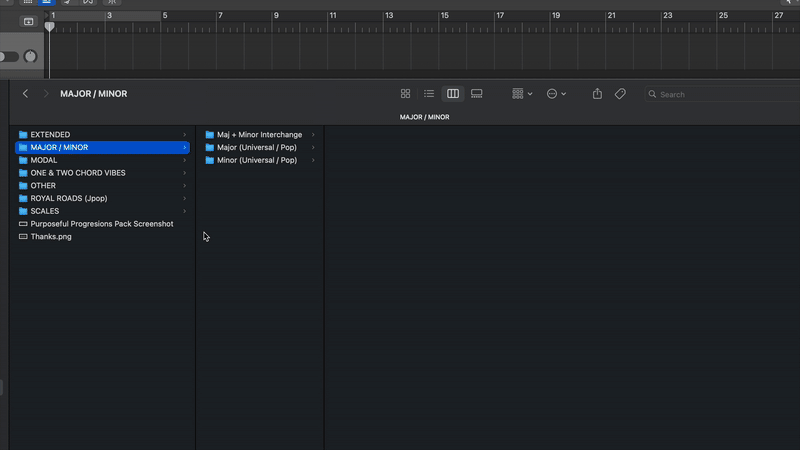Click the Edit Tags icon
Image resolution: width=800 pixels, height=450 pixels.
620,94
